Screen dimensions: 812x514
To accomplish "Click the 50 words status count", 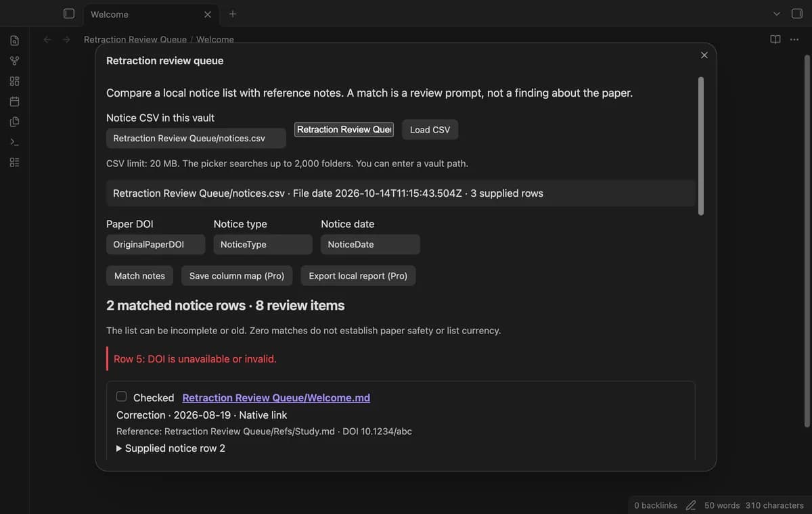I will point(722,505).
